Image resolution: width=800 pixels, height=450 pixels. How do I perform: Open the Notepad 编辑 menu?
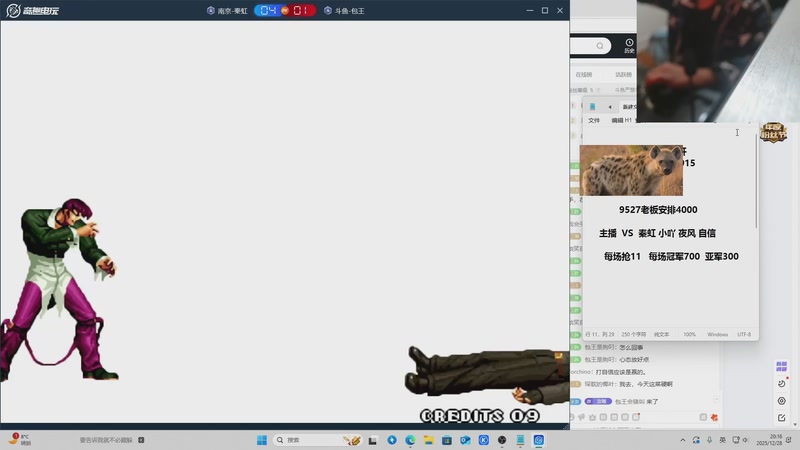click(617, 120)
